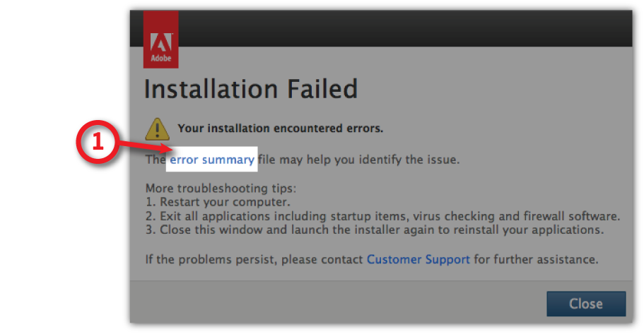Click the yellow warning triangle icon
Viewport: 644px width, 334px height.
156,128
